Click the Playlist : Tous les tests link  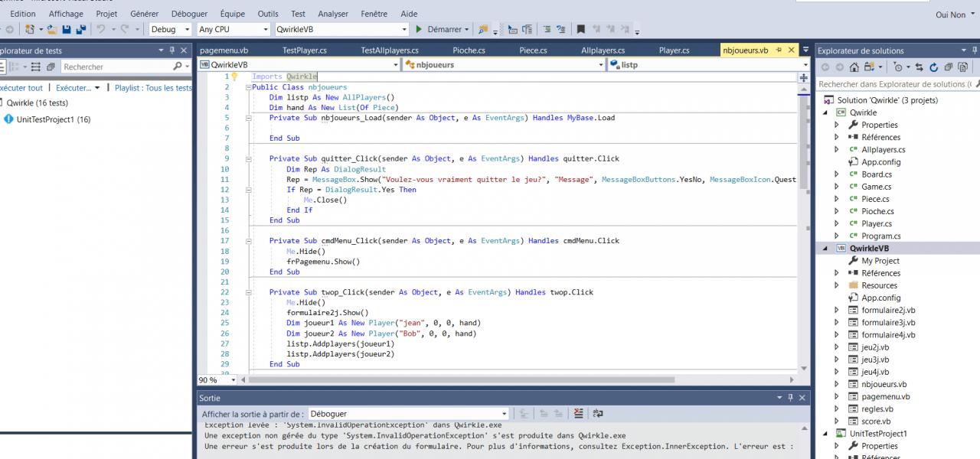click(x=153, y=88)
